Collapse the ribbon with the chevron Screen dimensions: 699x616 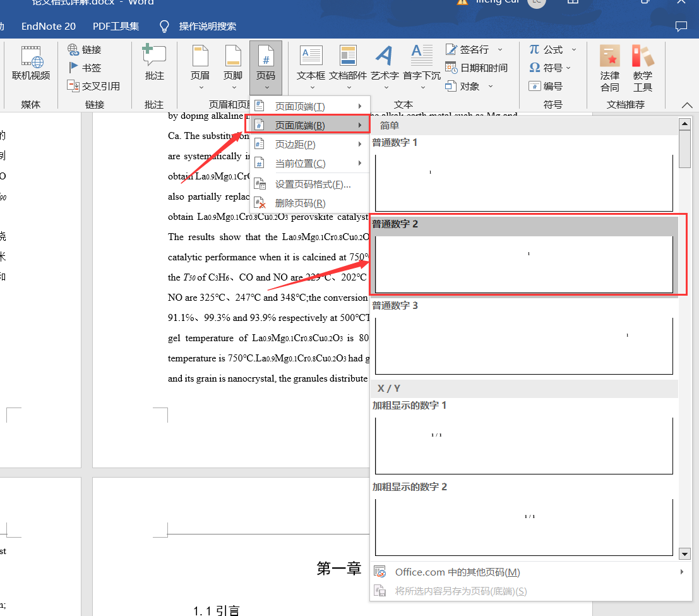tap(687, 106)
